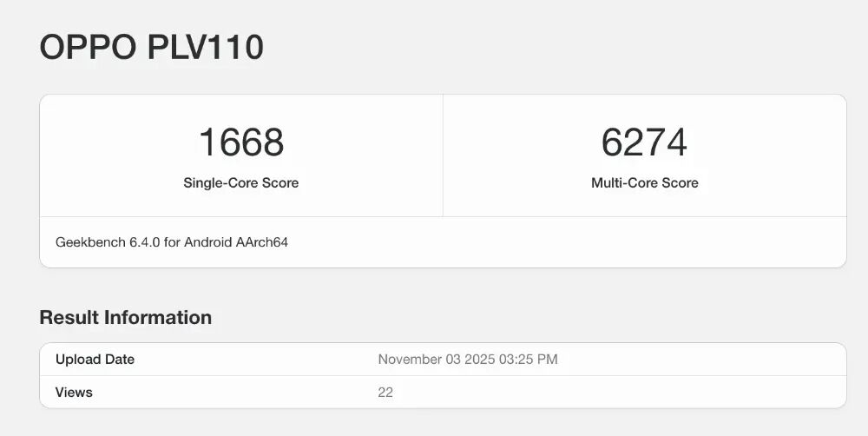The height and width of the screenshot is (436, 868).
Task: Click the AArch64 architecture text
Action: point(262,242)
